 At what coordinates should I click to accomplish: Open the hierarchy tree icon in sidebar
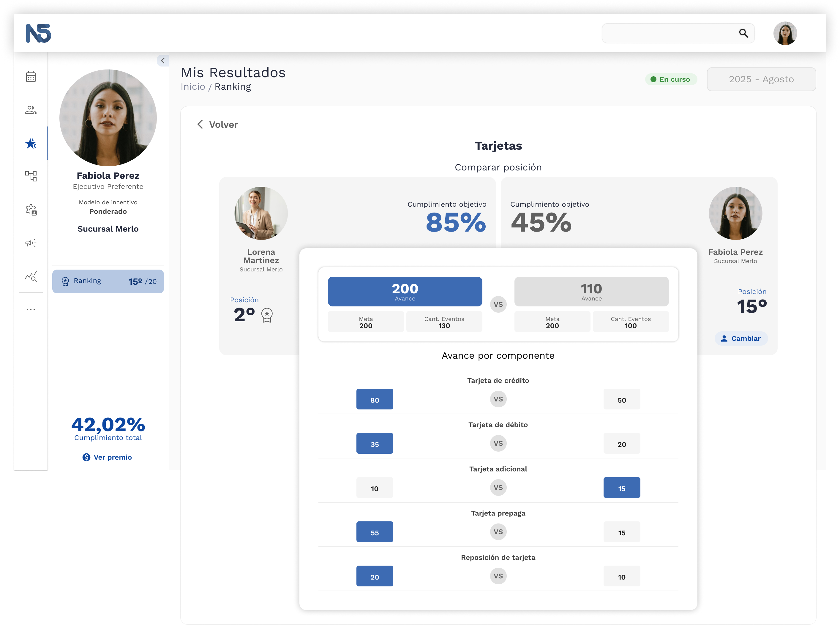coord(31,176)
